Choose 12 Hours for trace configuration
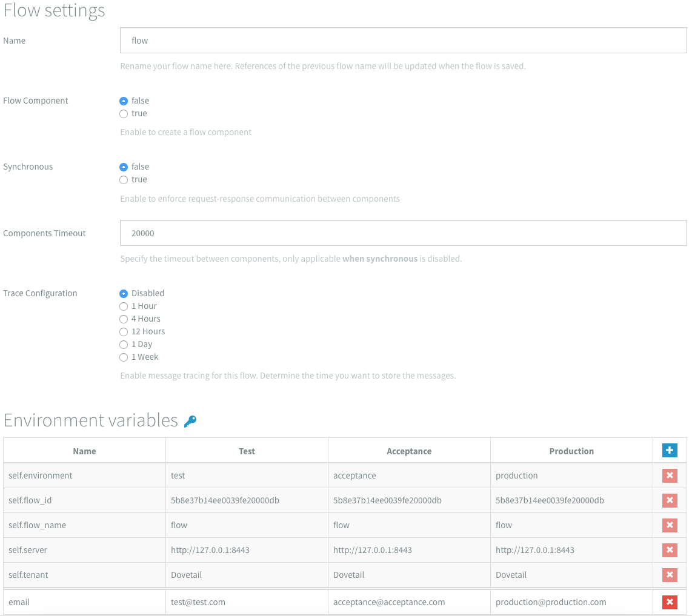The width and height of the screenshot is (692, 616). click(124, 332)
